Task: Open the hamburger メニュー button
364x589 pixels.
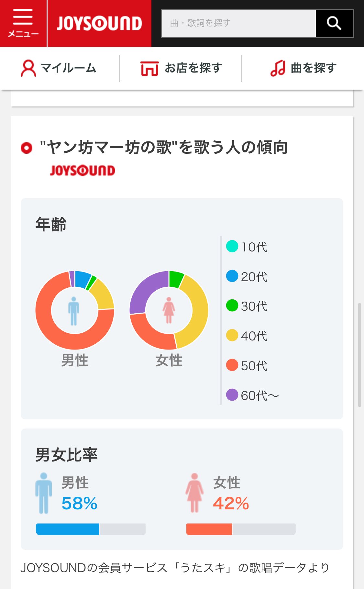Action: (23, 23)
